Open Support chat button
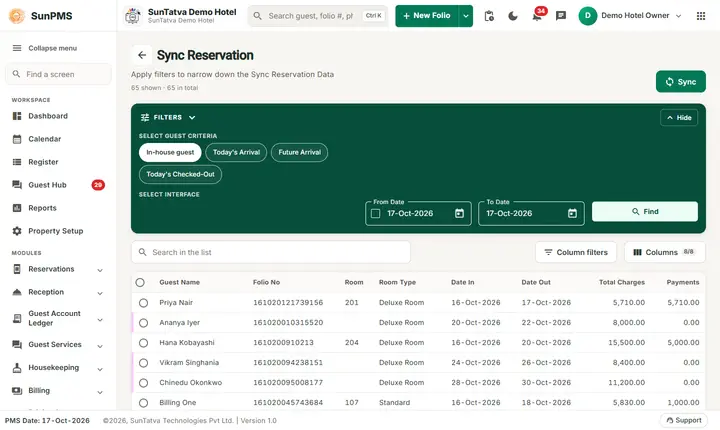The width and height of the screenshot is (720, 430). tap(684, 420)
